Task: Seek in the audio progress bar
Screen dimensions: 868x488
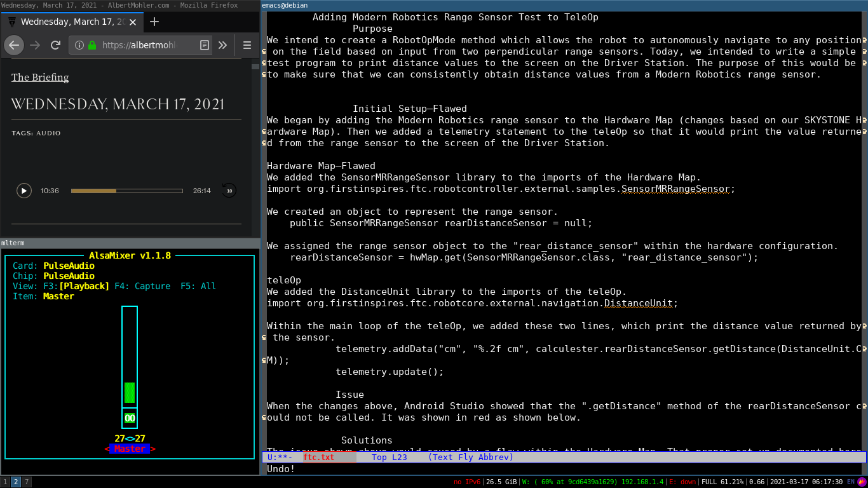Action: [x=127, y=191]
